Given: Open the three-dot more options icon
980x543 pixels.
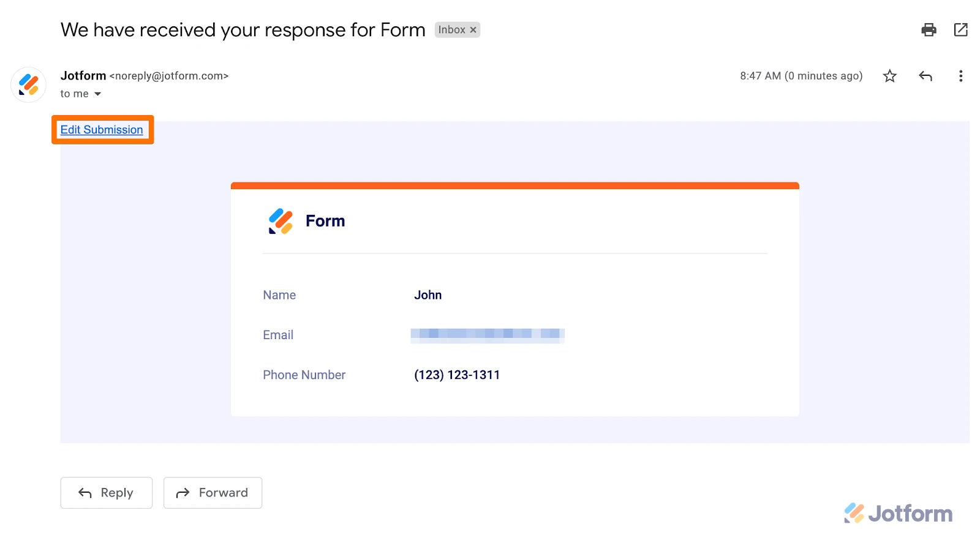Looking at the screenshot, I should 960,76.
